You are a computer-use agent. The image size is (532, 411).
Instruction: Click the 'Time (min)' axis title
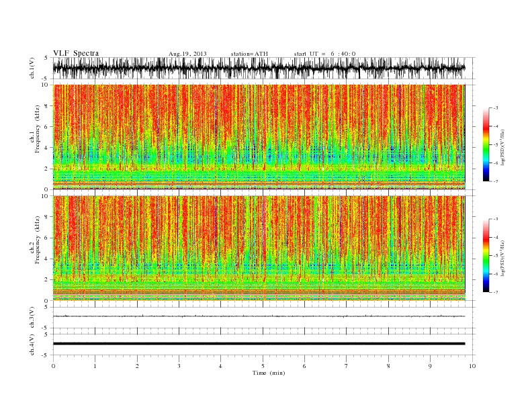click(269, 373)
